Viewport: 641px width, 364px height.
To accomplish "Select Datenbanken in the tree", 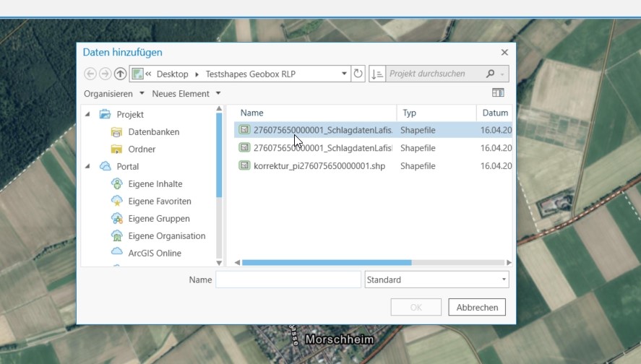I will [x=154, y=131].
